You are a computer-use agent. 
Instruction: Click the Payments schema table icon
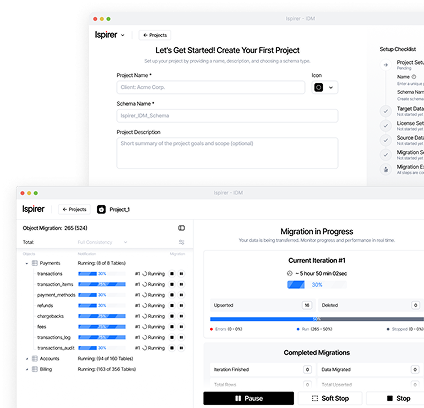point(35,263)
